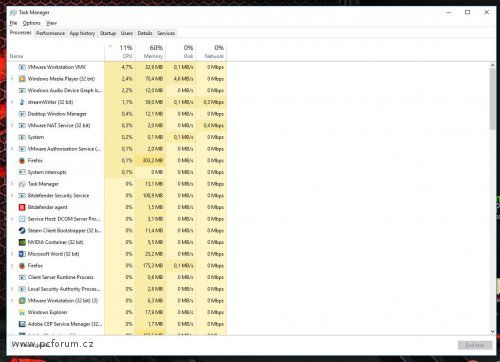The width and height of the screenshot is (500, 362).
Task: Click the Adobe CEP Service Manager icon
Action: click(22, 324)
